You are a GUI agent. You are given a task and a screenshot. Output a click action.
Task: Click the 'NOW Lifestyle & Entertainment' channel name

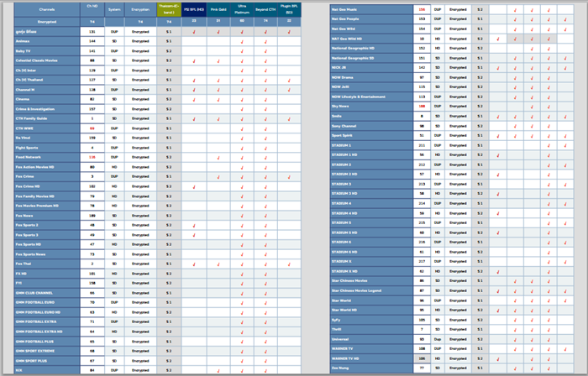[371, 97]
